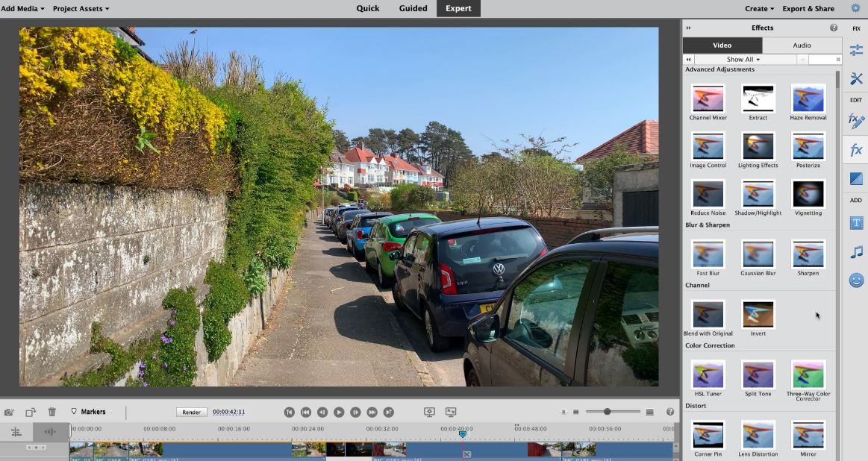Screen dimensions: 868x461
Task: Adjust the timeline zoom slider
Action: click(x=608, y=412)
